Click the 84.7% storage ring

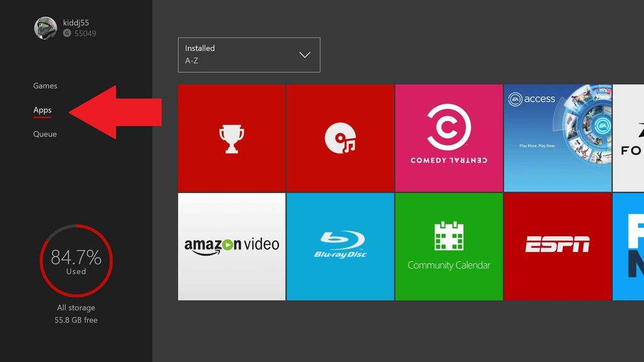75,261
